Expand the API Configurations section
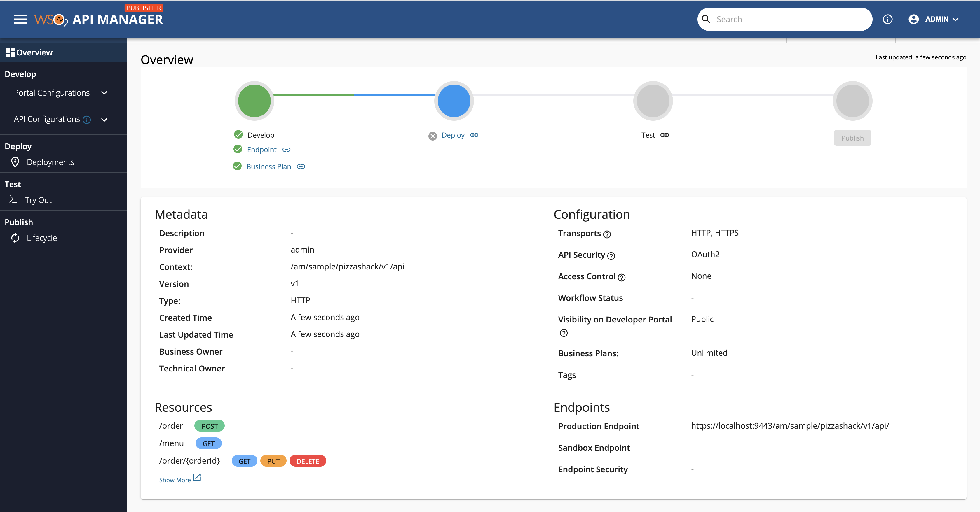Screen dimensions: 980x512 click(x=104, y=119)
